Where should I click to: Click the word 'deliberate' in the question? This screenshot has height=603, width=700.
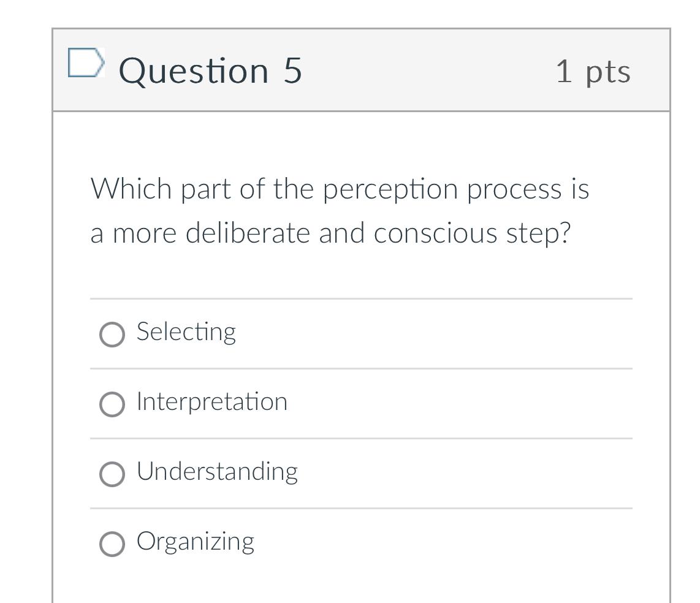[248, 233]
